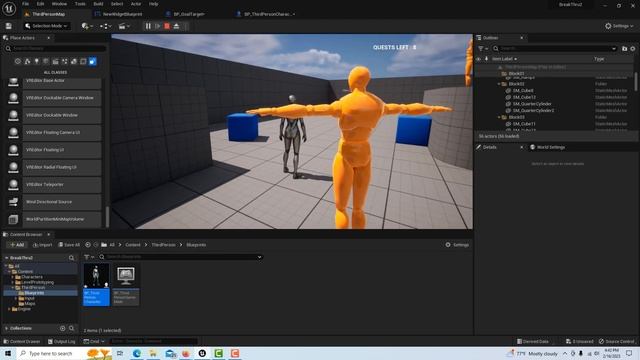Expand the Collections section

(x=7, y=329)
